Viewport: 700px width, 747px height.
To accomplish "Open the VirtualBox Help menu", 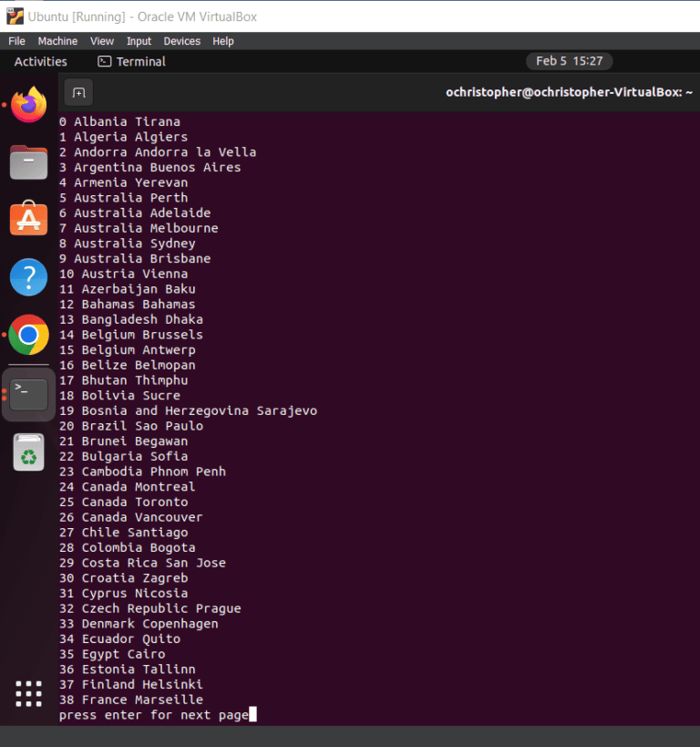I will coord(223,41).
